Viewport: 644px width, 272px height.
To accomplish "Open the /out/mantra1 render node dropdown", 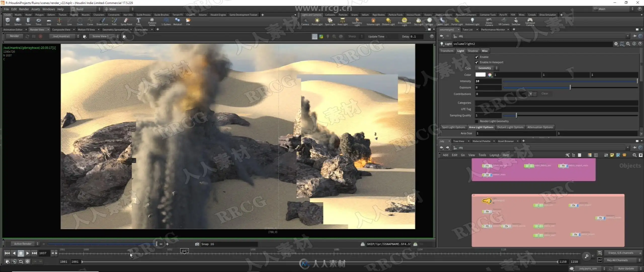I will [x=65, y=37].
